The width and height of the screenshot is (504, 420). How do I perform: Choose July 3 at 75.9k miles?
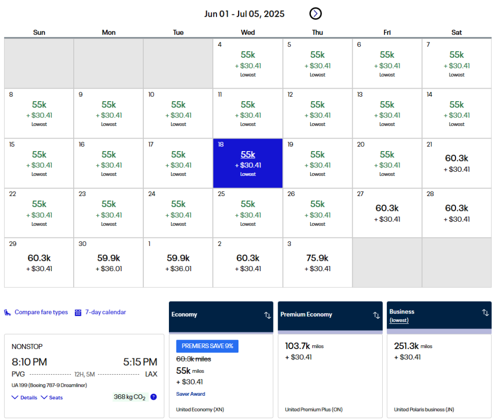(317, 262)
